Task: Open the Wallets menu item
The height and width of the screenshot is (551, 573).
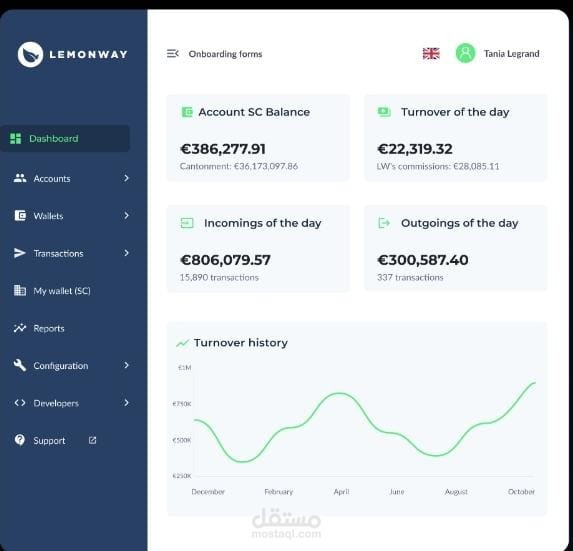Action: pos(72,216)
